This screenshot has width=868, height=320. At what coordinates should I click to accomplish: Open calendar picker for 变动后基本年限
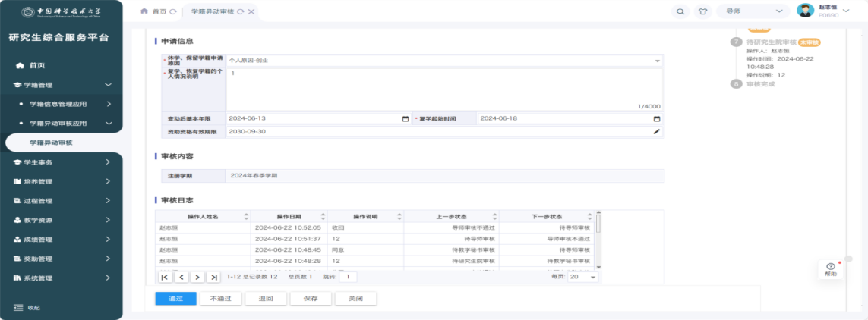[x=405, y=119]
